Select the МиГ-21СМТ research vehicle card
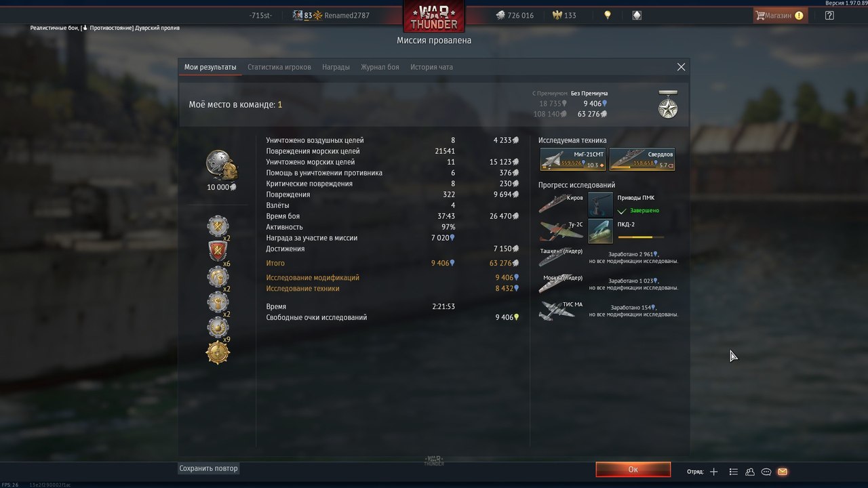Image resolution: width=868 pixels, height=488 pixels. (x=573, y=159)
